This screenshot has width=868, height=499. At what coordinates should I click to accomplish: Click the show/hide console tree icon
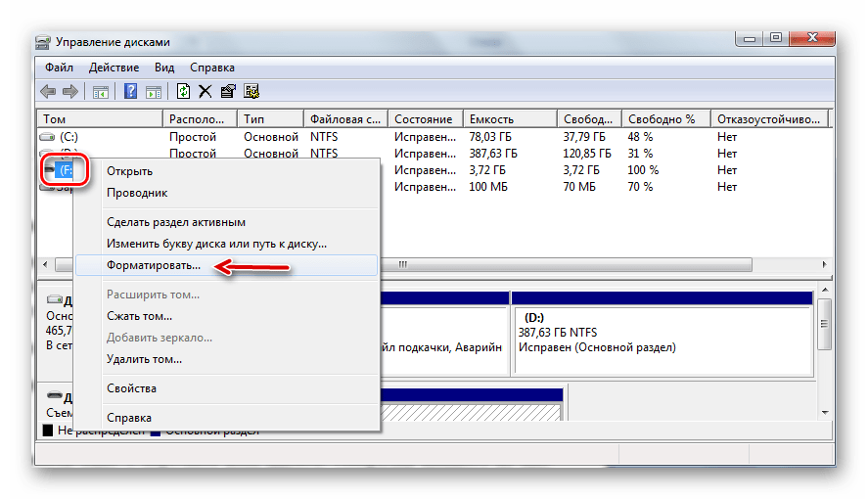99,92
